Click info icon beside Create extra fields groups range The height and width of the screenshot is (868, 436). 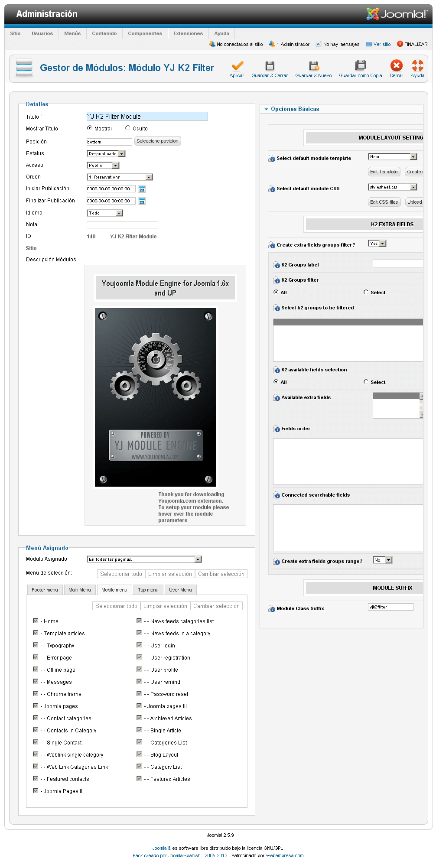click(277, 562)
